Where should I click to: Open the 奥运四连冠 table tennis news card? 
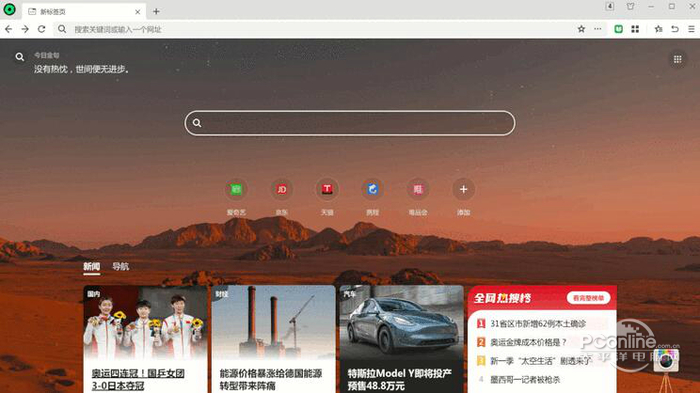tap(145, 339)
